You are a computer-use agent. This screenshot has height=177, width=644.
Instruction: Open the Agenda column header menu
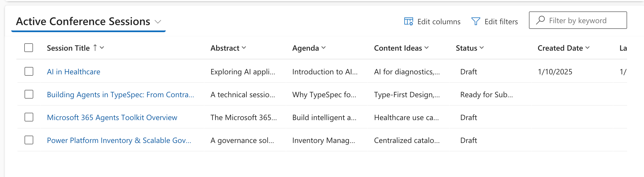[x=323, y=48]
